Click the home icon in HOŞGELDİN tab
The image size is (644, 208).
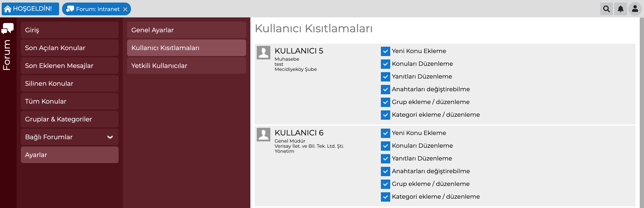7,9
